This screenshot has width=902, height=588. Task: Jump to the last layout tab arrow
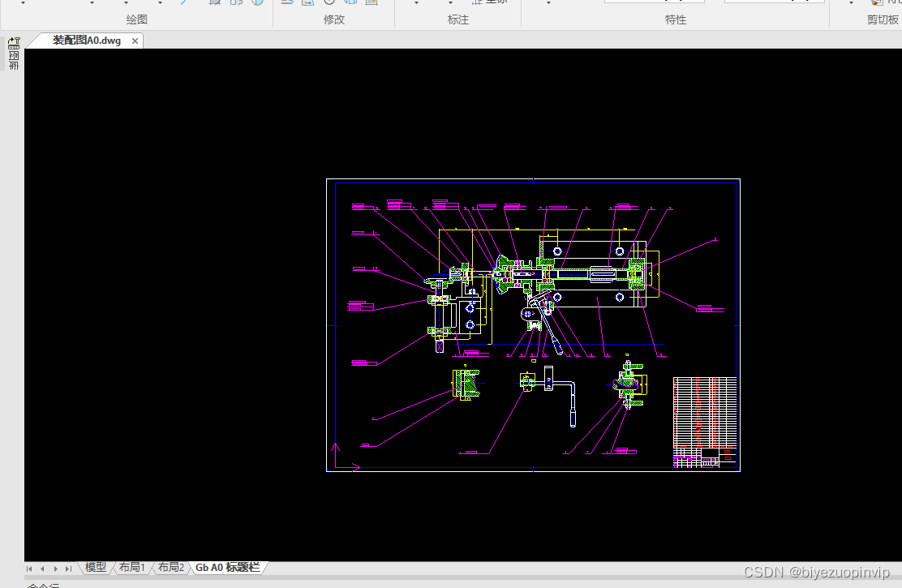tap(68, 569)
